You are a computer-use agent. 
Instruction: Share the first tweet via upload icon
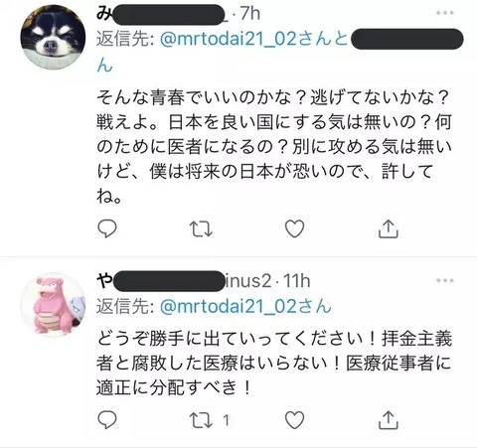(389, 228)
